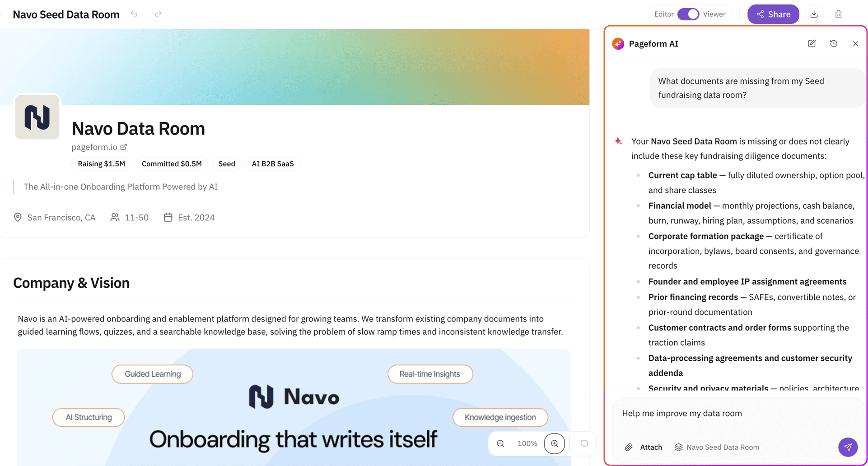Click the AI sparkle response icon
Viewport: 868px width, 466px height.
point(618,141)
